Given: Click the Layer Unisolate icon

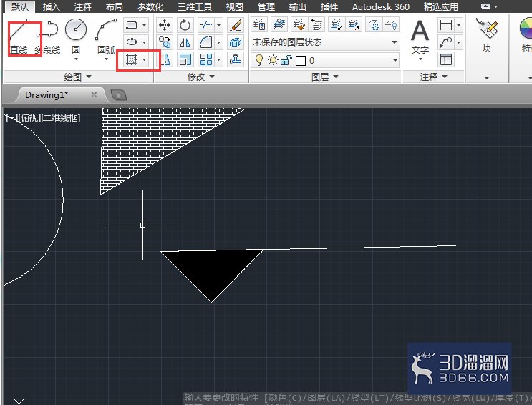Looking at the screenshot, I should click(x=354, y=24).
